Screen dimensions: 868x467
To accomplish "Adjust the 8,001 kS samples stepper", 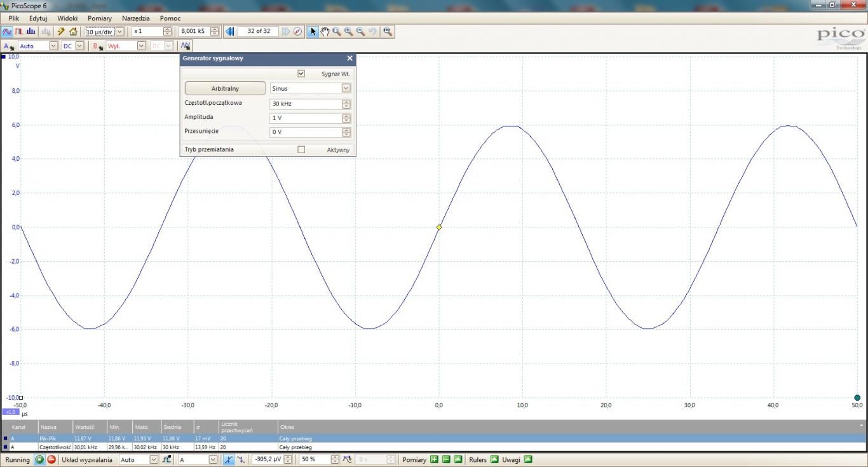I will [214, 31].
